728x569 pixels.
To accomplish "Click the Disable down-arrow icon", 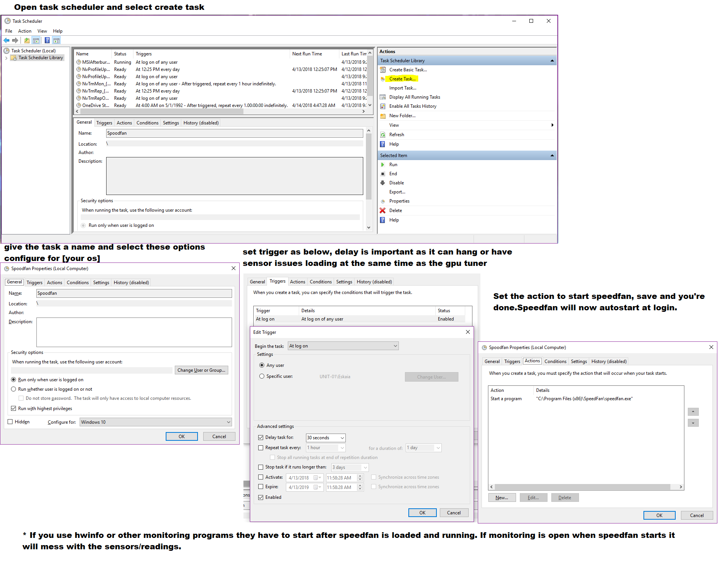I will (x=383, y=183).
